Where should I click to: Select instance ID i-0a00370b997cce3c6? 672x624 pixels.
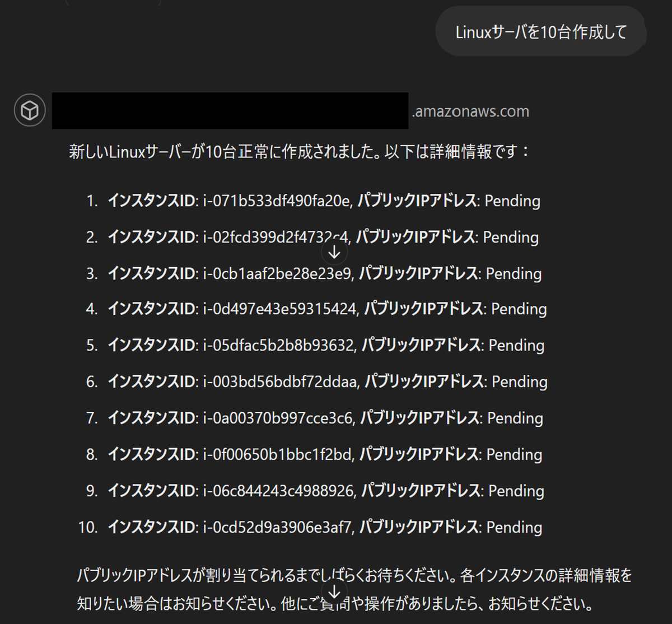pos(278,418)
